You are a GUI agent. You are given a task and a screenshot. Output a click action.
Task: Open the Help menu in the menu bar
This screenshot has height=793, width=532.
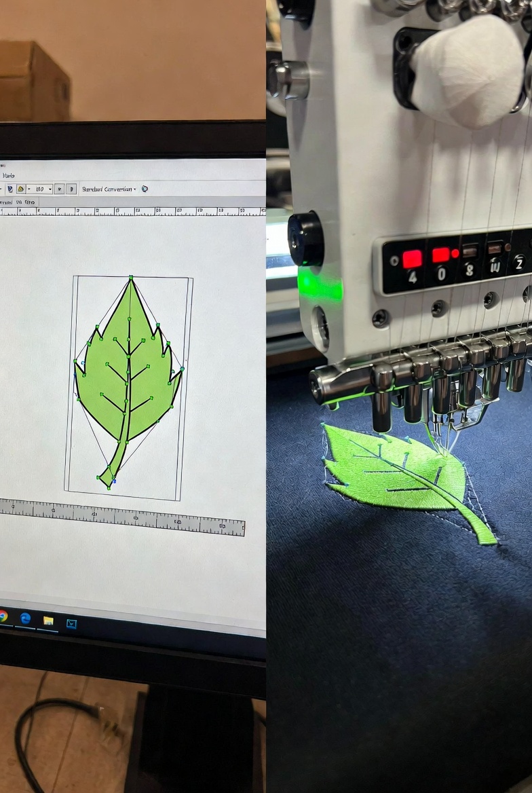click(8, 175)
